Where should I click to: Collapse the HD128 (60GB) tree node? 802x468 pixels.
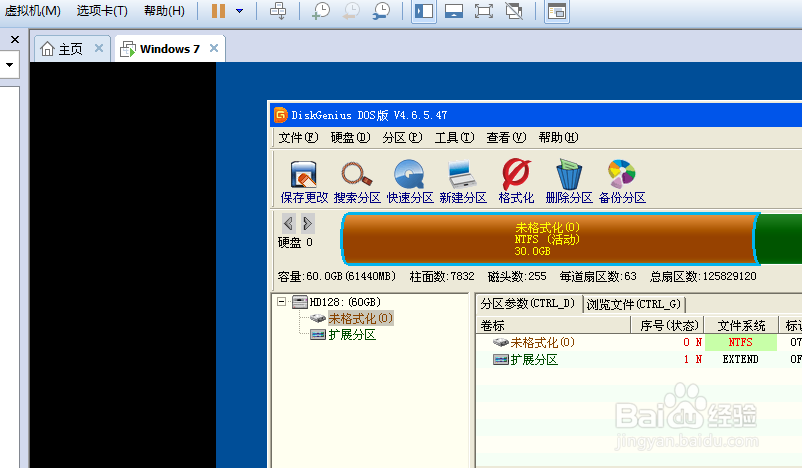click(x=281, y=302)
